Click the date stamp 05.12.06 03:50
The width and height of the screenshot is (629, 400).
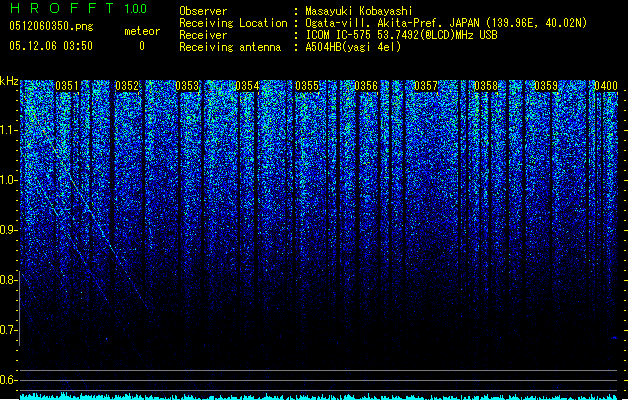[51, 46]
